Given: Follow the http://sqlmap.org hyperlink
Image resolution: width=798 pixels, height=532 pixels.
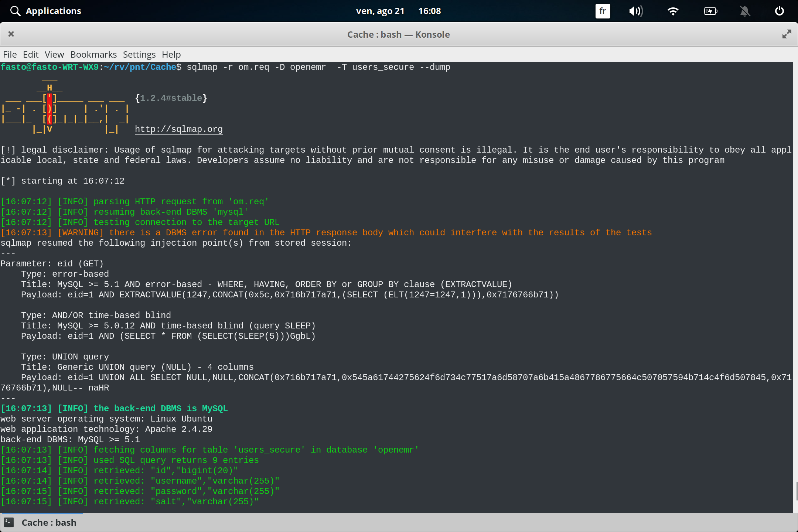Looking at the screenshot, I should tap(178, 129).
